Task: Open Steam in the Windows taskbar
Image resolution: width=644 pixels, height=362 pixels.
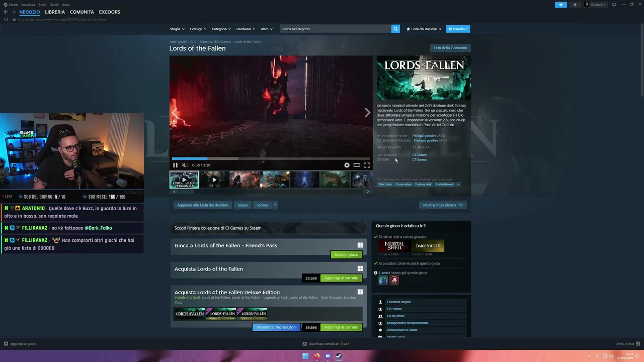Action: click(339, 356)
